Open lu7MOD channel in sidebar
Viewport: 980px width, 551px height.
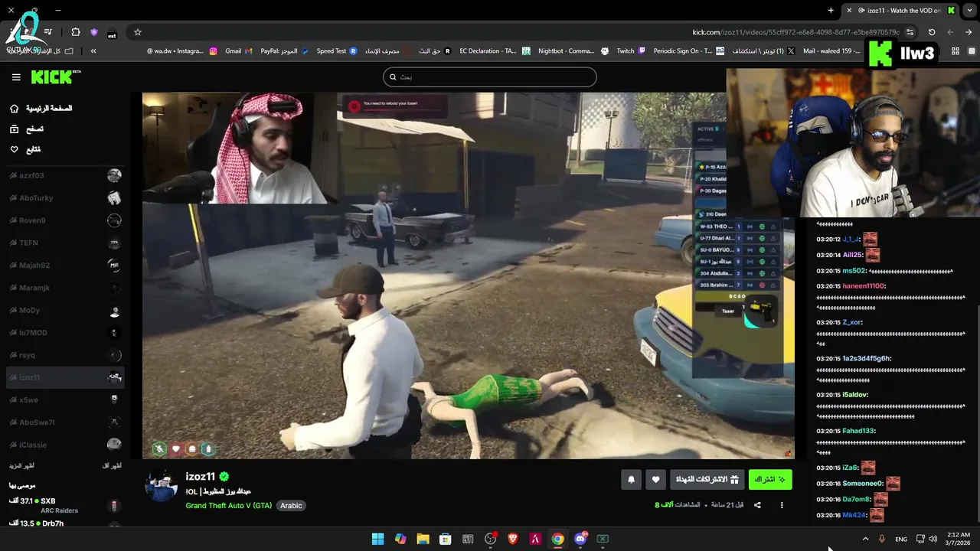[x=65, y=333]
